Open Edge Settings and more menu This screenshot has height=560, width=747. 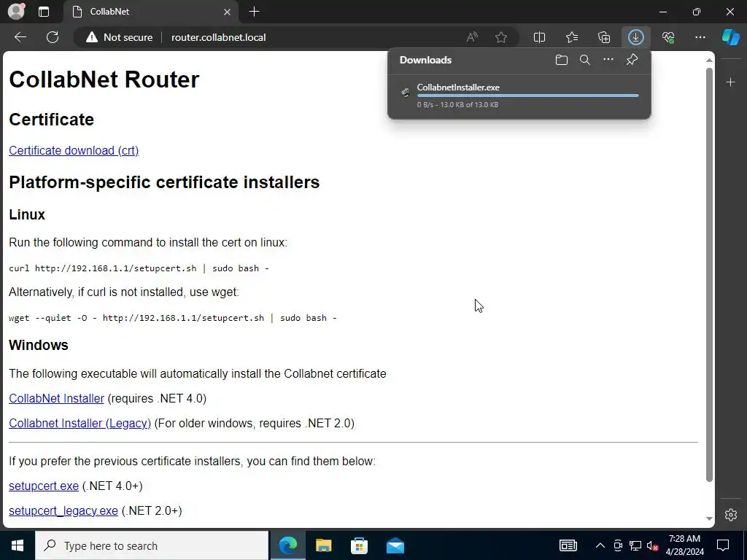[x=700, y=37]
